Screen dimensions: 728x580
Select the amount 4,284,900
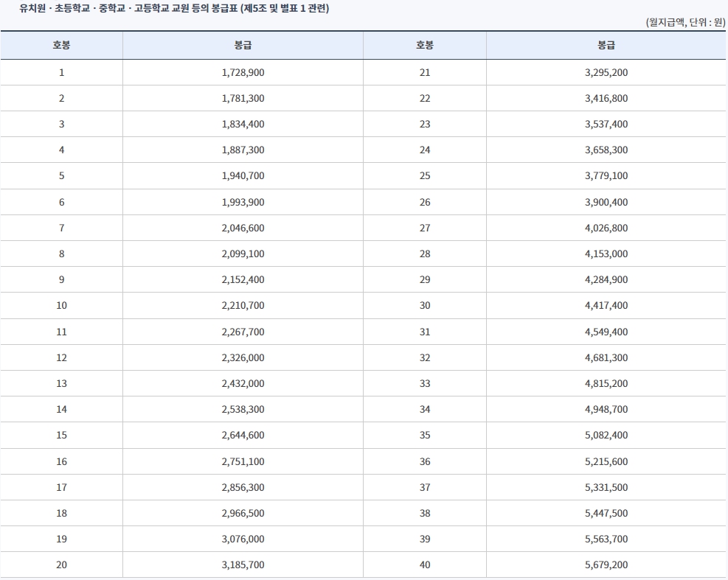[x=606, y=279]
